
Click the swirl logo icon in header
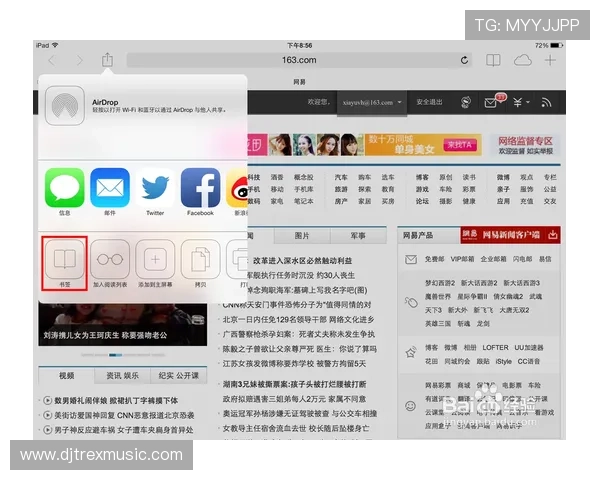[x=465, y=102]
